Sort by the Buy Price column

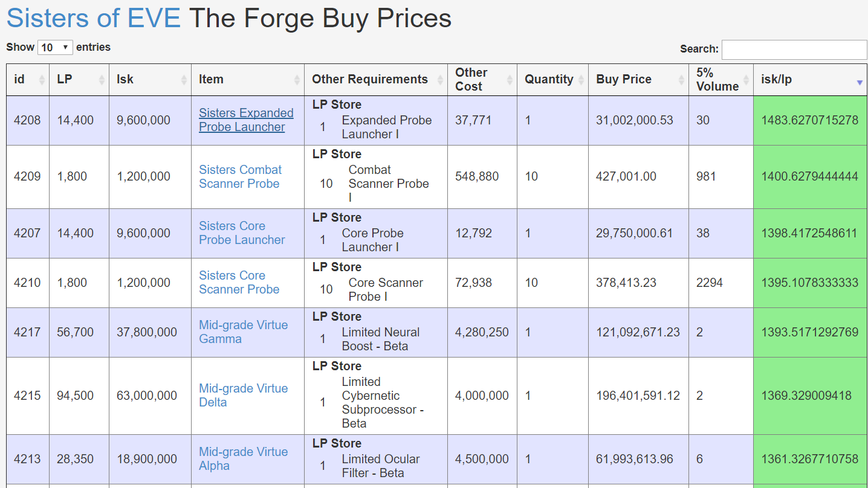coord(638,80)
